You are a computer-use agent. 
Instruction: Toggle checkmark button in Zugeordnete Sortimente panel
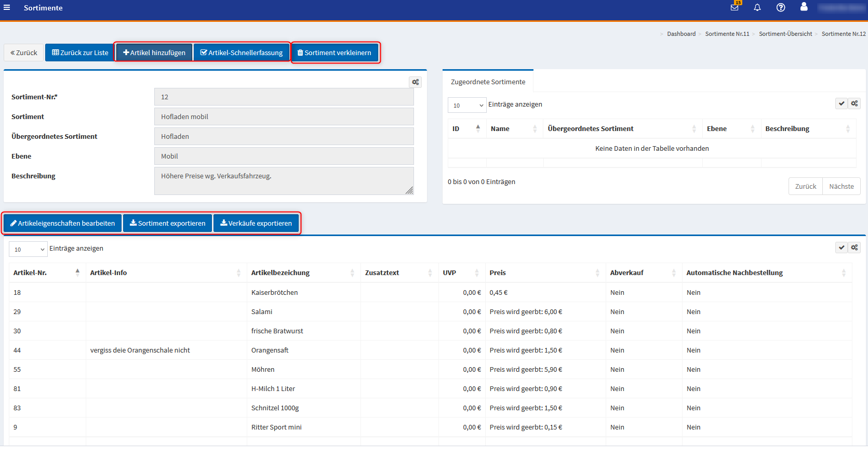pos(842,103)
